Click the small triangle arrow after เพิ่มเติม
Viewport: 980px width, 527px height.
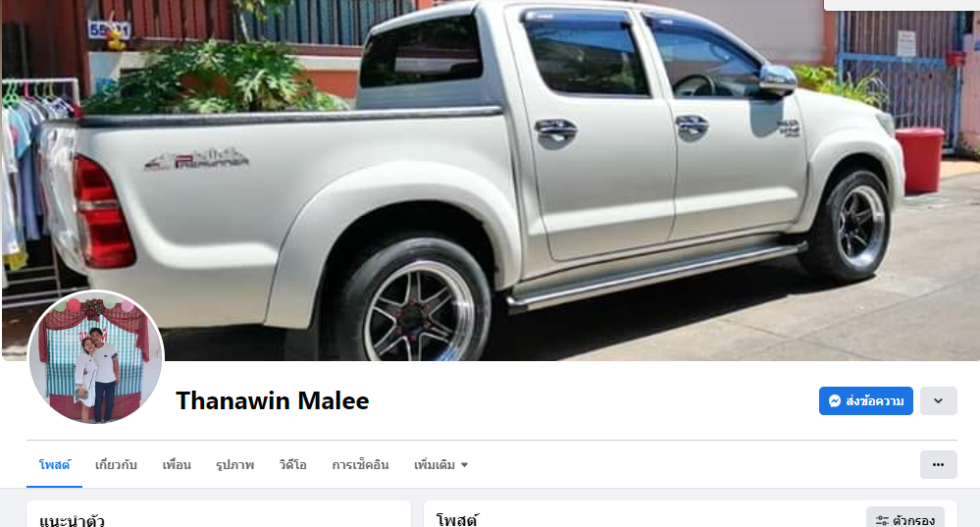click(x=464, y=465)
